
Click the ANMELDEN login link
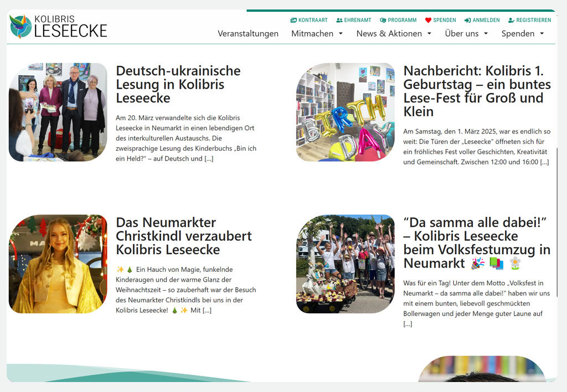tap(486, 20)
